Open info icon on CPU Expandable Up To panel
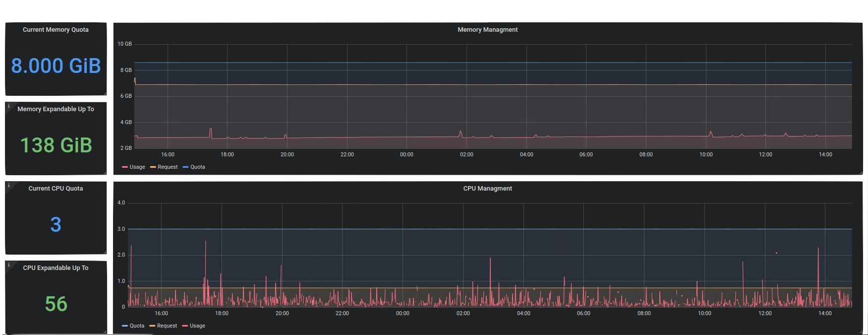 point(8,265)
